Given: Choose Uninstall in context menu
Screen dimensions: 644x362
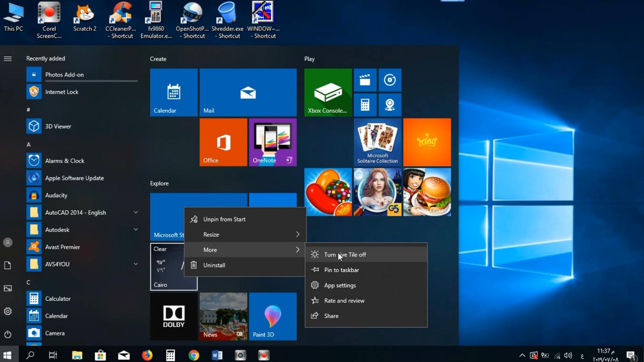Looking at the screenshot, I should (245, 265).
